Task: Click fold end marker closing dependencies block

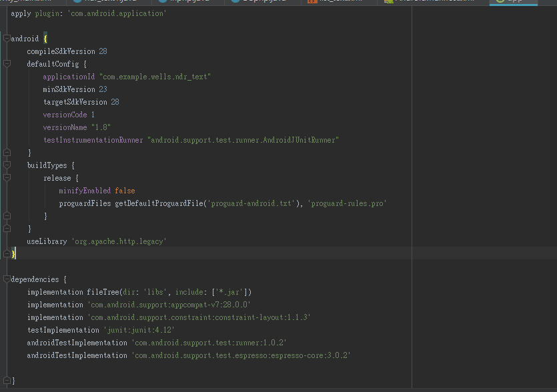Action: [x=7, y=380]
